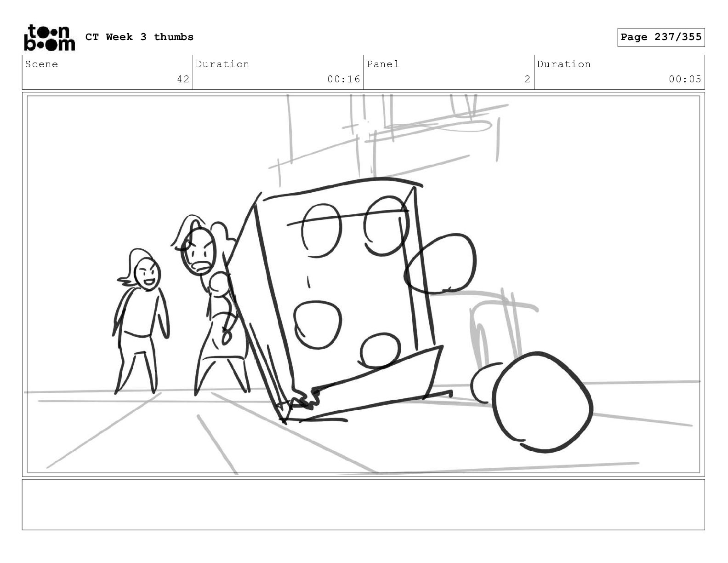This screenshot has width=728, height=563.
Task: Click the 'Panel' label
Action: pos(383,64)
